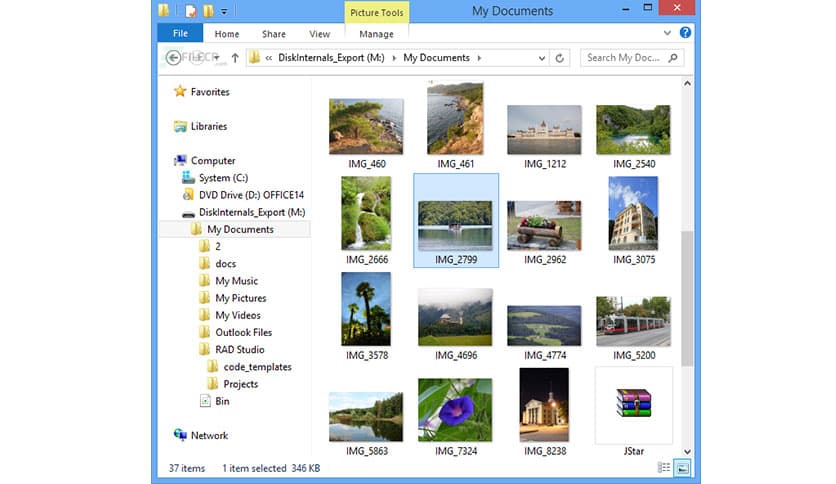Click the Picture Tools contextual header

(376, 12)
